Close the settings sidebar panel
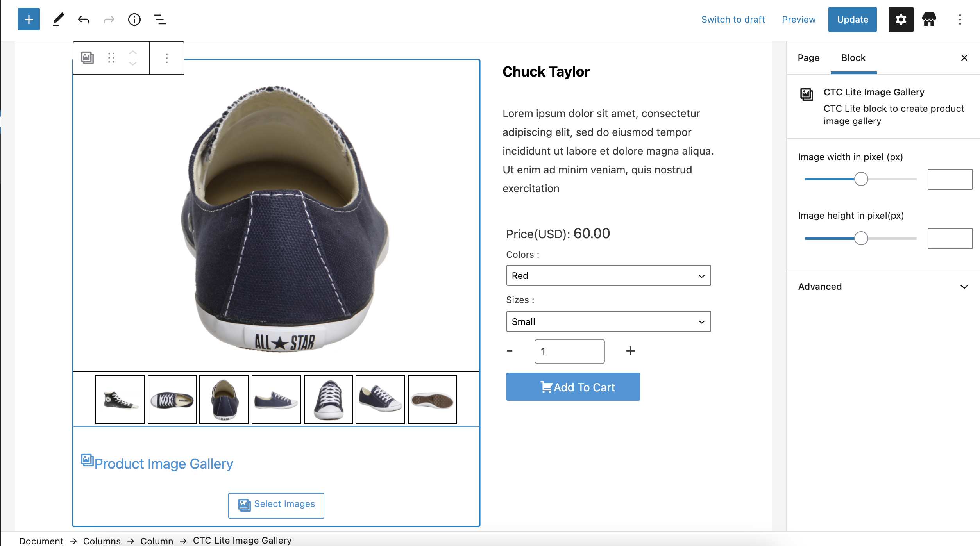 964,58
